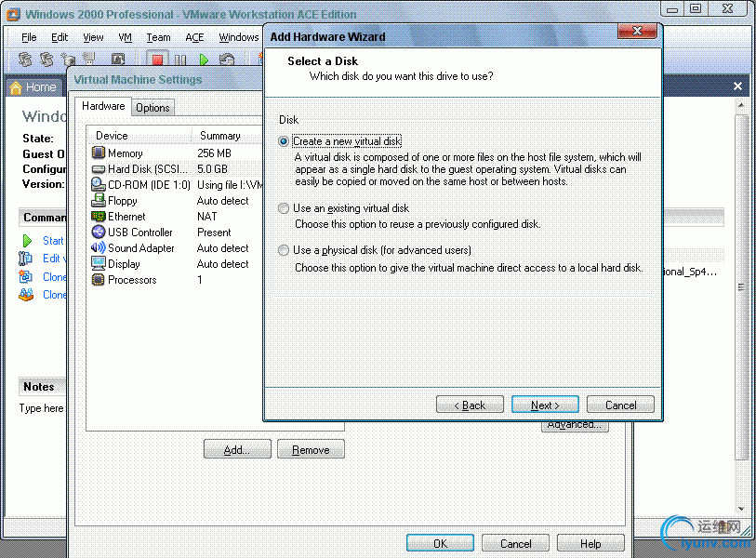This screenshot has width=756, height=558.
Task: Click the Edit settings icon in Commands
Action: pyautogui.click(x=25, y=259)
